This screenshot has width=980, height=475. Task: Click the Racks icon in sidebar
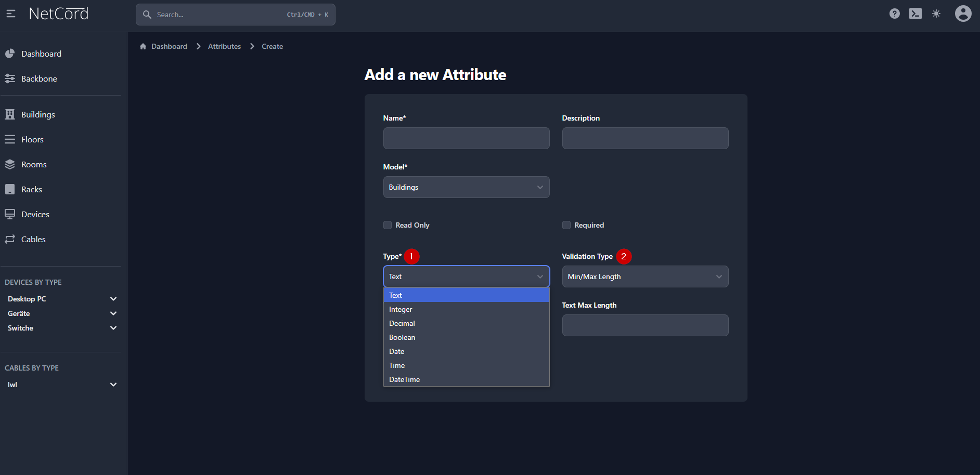(10, 190)
